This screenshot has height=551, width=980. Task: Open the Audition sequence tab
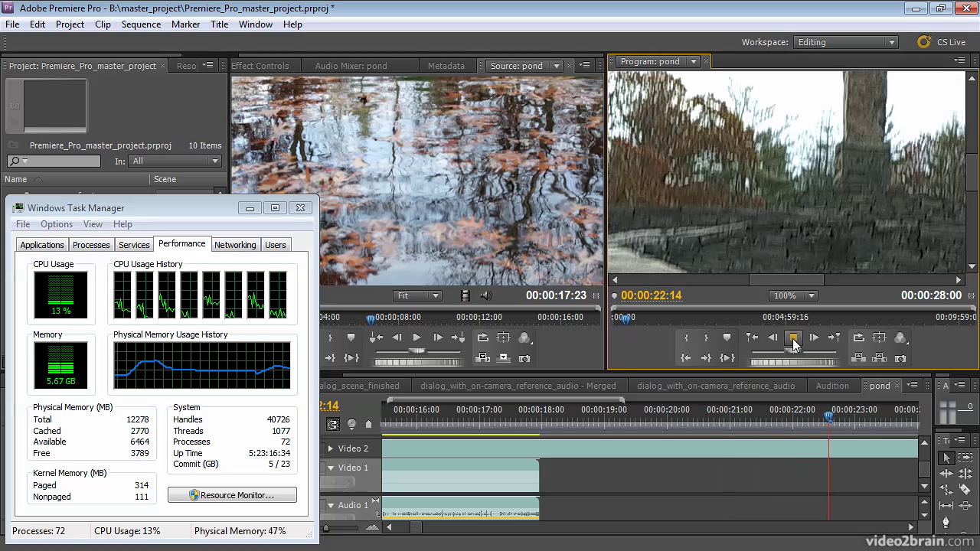(832, 386)
